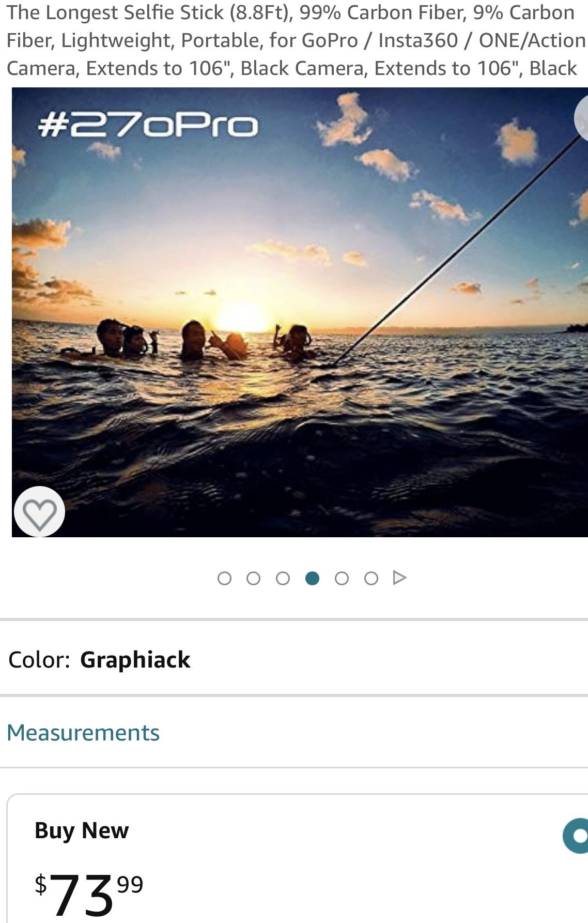The height and width of the screenshot is (923, 588).
Task: Jump to the first carousel image dot
Action: (x=224, y=578)
